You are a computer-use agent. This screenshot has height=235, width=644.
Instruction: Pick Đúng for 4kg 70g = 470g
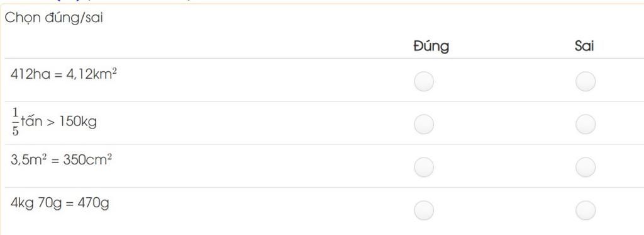tap(424, 210)
